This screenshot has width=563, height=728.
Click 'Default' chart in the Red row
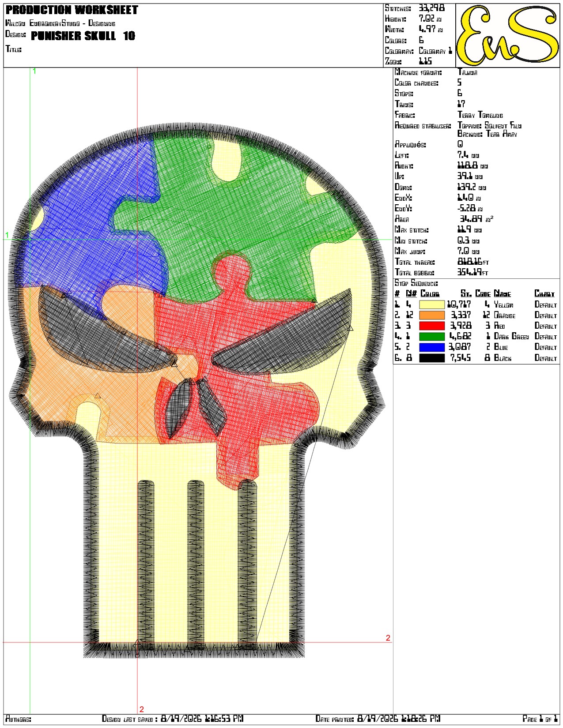546,326
